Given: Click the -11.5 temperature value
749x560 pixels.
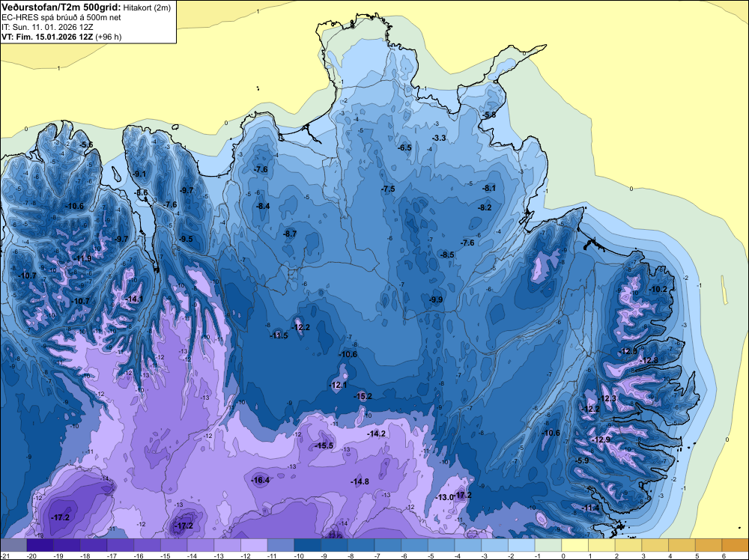Looking at the screenshot, I should [x=279, y=335].
